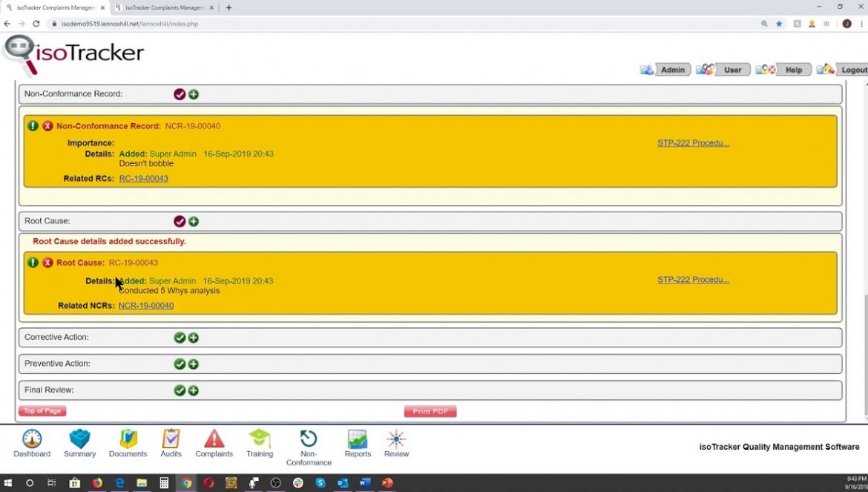Image resolution: width=868 pixels, height=492 pixels.
Task: Click the Print PDF button
Action: coord(430,411)
